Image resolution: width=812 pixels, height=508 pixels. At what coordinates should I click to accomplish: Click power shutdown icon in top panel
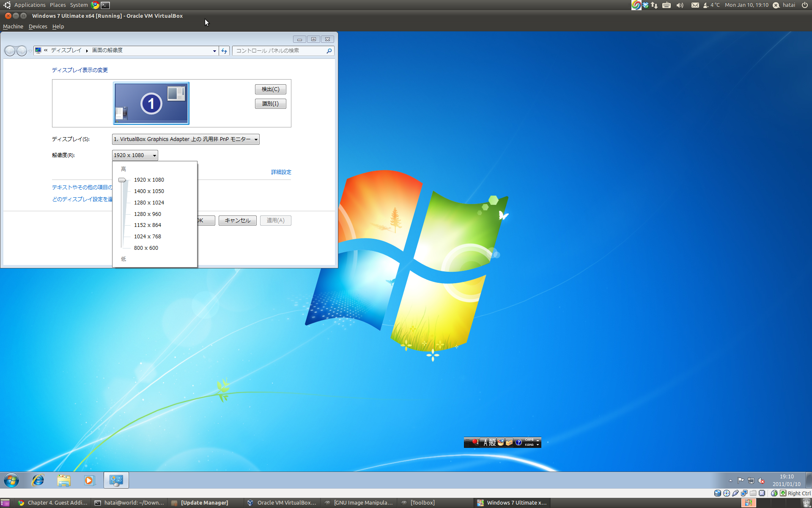(805, 5)
